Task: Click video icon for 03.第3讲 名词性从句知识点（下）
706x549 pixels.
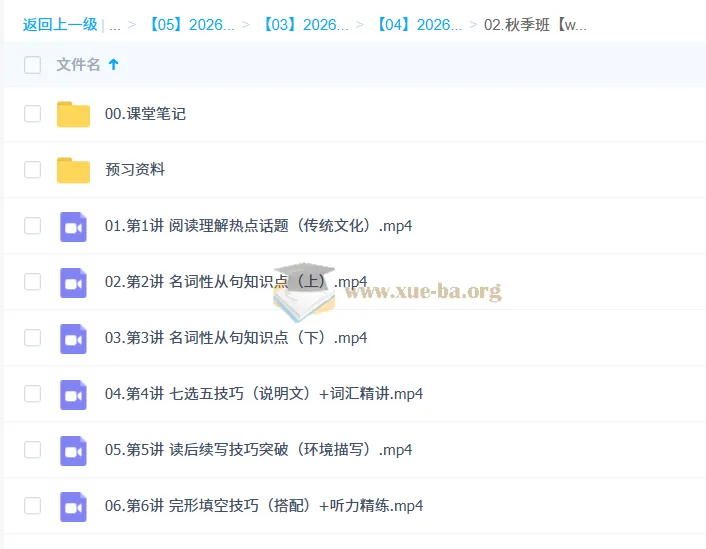Action: coord(73,339)
